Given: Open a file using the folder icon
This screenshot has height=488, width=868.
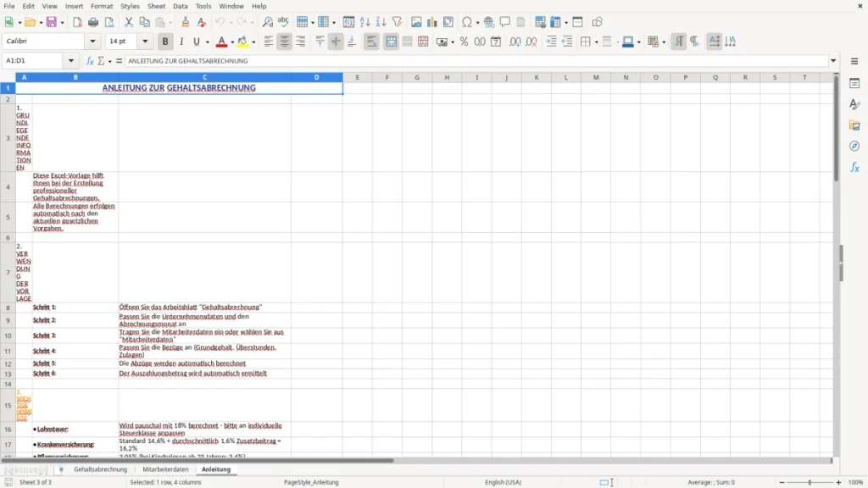Looking at the screenshot, I should tap(30, 22).
